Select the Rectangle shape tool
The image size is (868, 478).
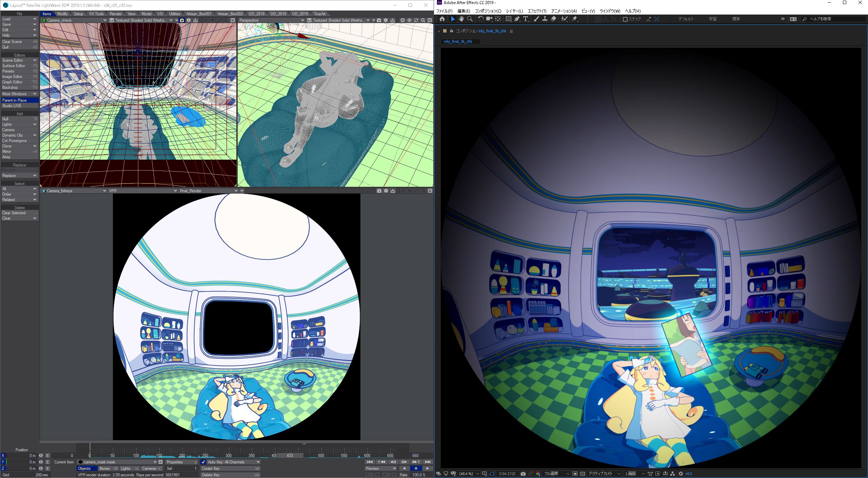[508, 19]
